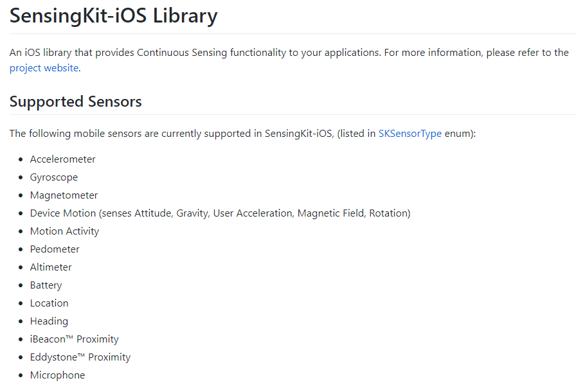Click the Pedometer list item
The width and height of the screenshot is (585, 392).
pos(55,249)
